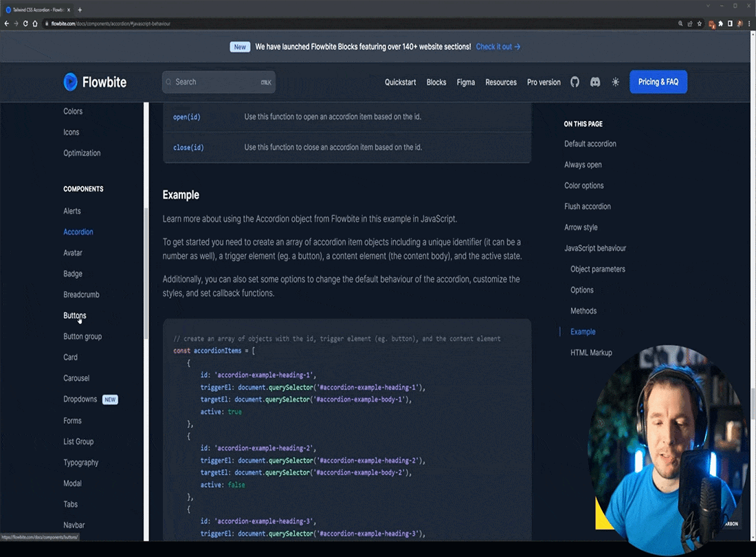The width and height of the screenshot is (756, 557).
Task: Bookmark this page with the star icon
Action: 700,23
